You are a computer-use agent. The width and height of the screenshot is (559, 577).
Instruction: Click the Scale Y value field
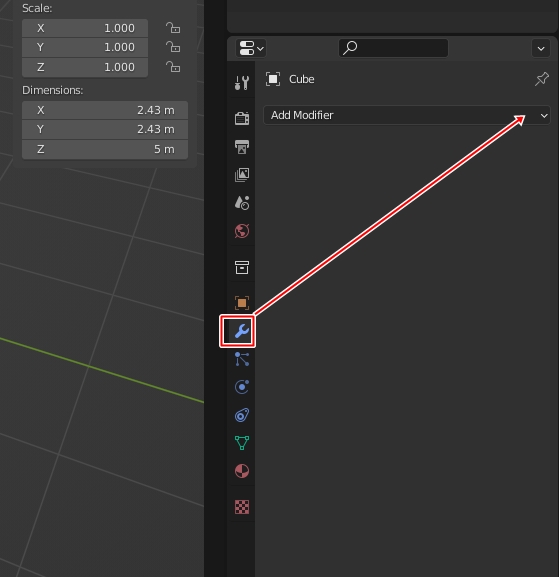(x=85, y=47)
